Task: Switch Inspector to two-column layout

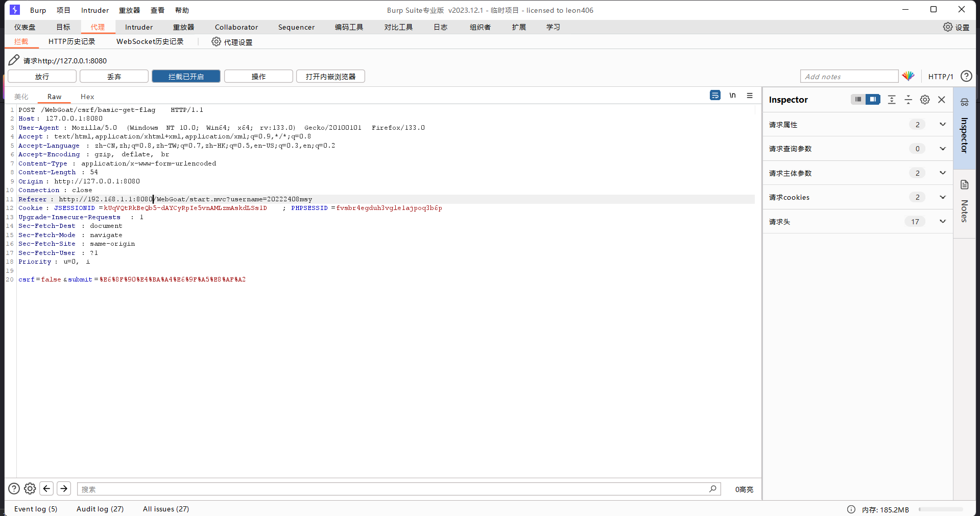Action: click(x=873, y=99)
